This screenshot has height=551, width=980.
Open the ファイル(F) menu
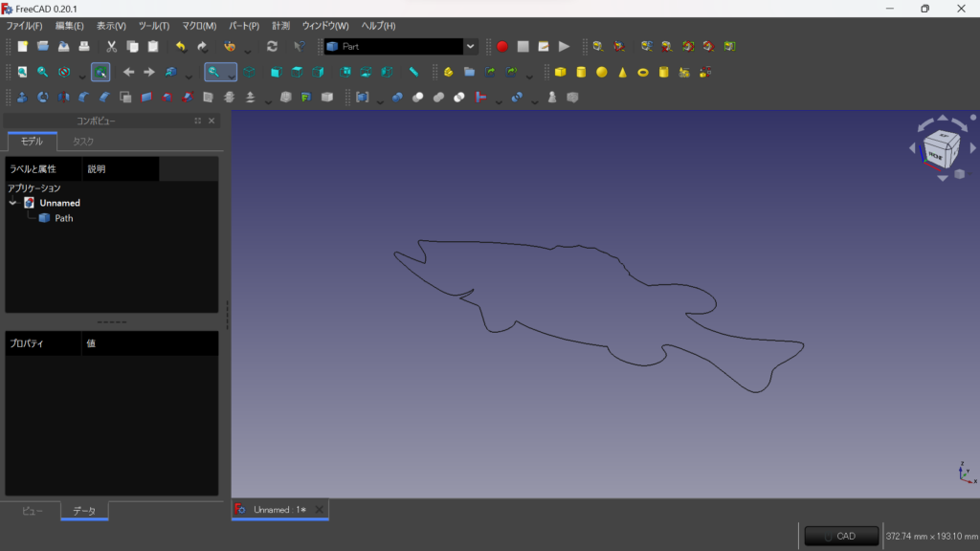coord(24,26)
